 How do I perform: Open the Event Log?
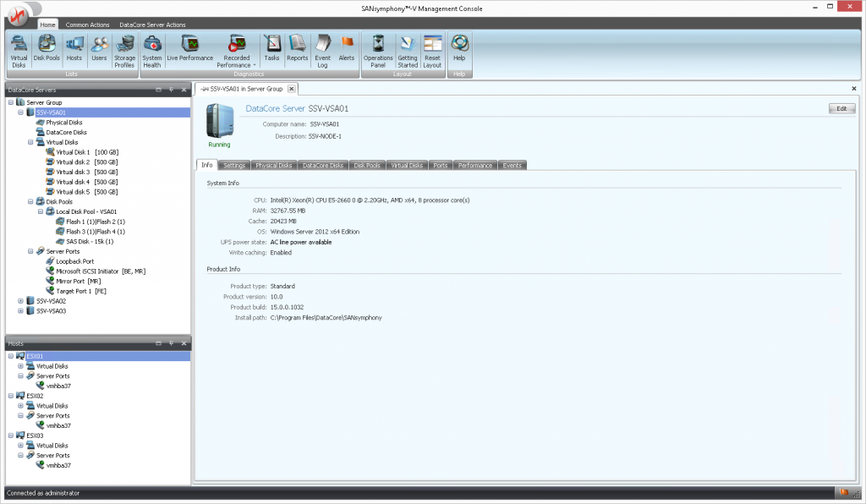pyautogui.click(x=322, y=50)
